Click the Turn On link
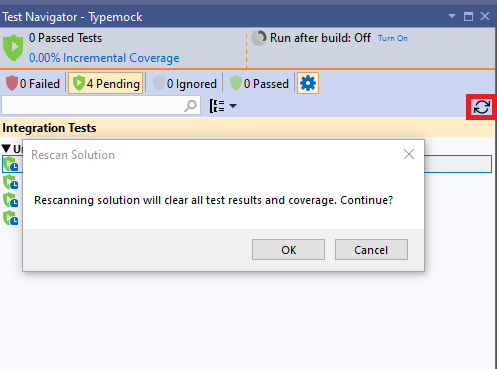Viewport: 497px width, 369px height. [x=393, y=38]
